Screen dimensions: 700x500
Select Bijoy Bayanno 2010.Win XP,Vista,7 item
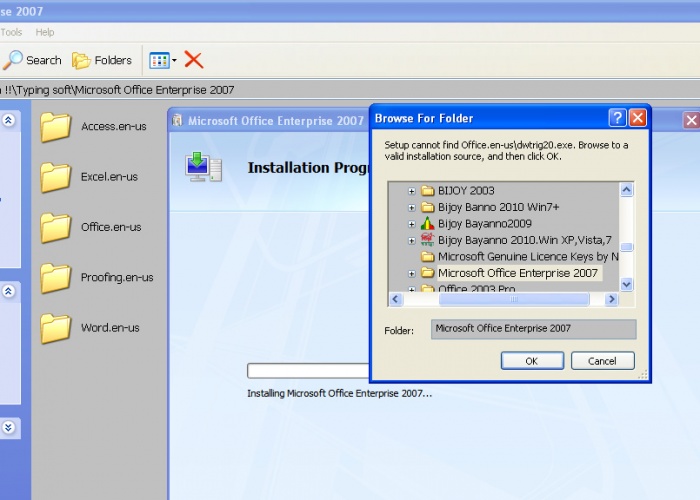525,240
